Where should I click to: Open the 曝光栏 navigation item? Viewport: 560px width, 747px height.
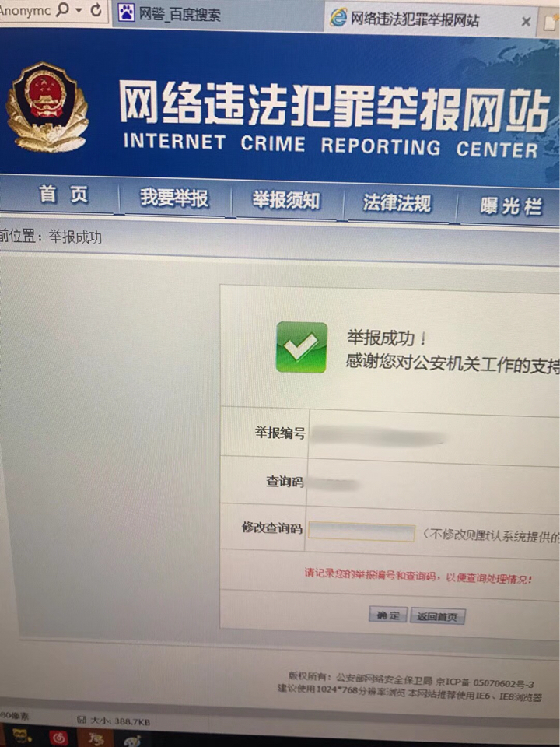[510, 206]
